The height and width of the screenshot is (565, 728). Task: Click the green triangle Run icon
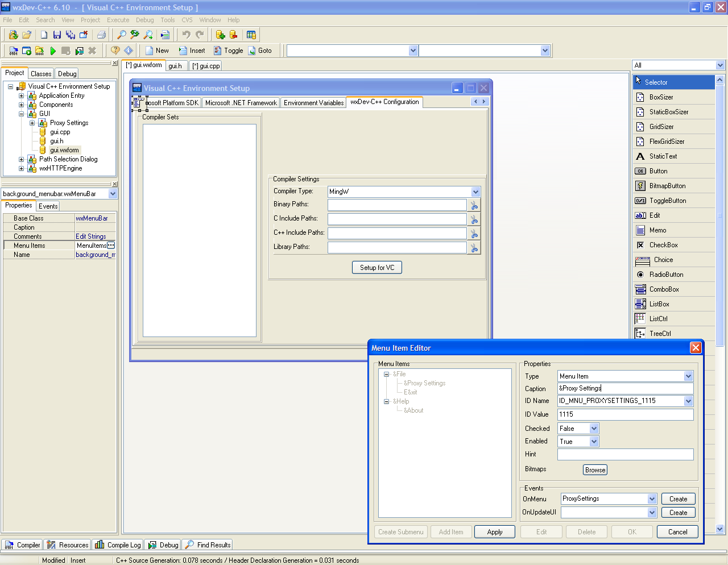(53, 51)
